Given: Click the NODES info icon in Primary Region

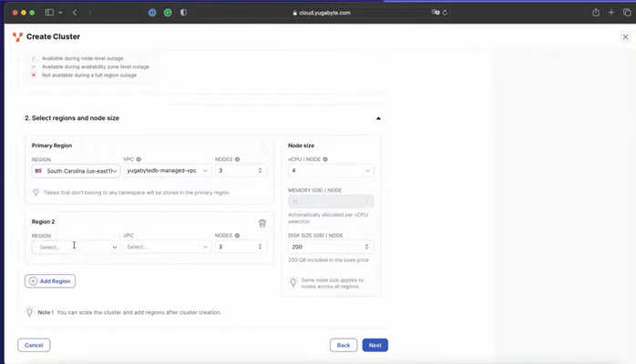Looking at the screenshot, I should coord(237,159).
